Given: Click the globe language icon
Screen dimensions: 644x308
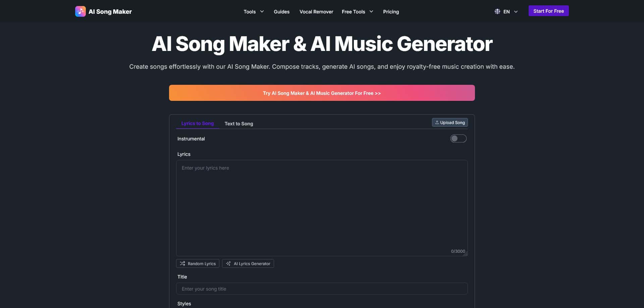Looking at the screenshot, I should tap(497, 11).
